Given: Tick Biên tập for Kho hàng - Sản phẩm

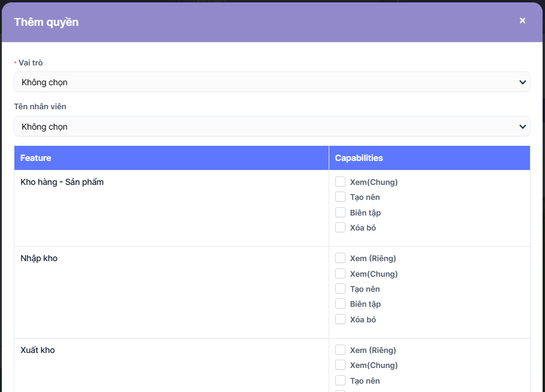Looking at the screenshot, I should point(341,213).
